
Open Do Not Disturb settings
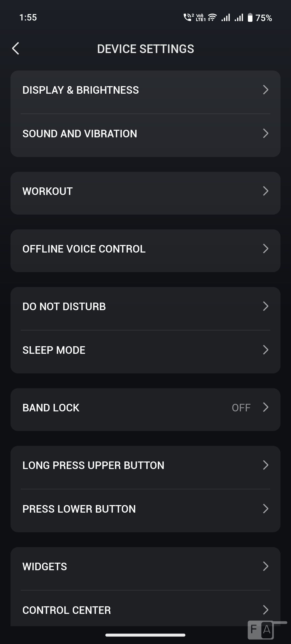pos(64,307)
